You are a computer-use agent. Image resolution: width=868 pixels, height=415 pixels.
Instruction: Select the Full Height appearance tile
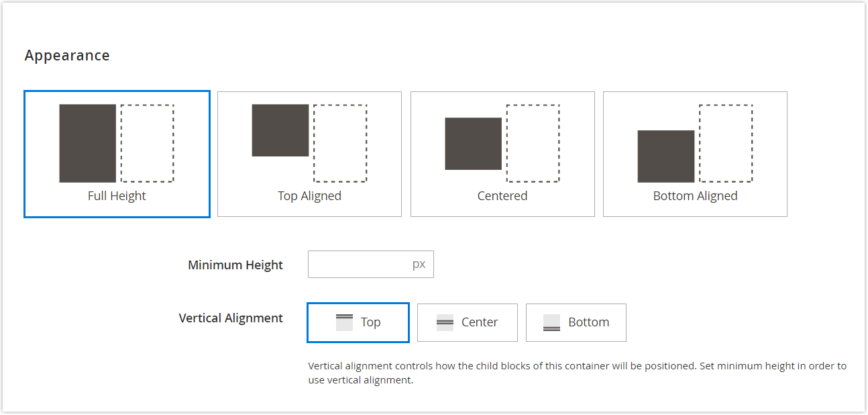pyautogui.click(x=117, y=154)
